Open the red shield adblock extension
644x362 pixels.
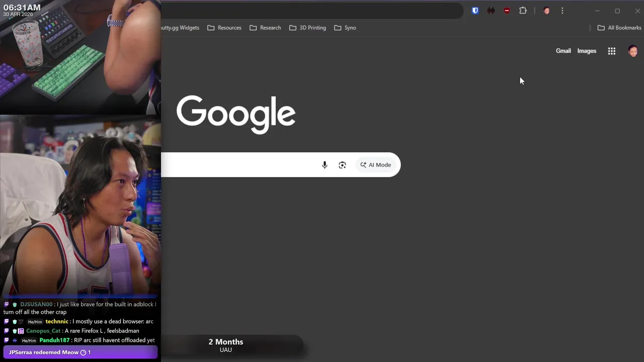[x=507, y=11]
